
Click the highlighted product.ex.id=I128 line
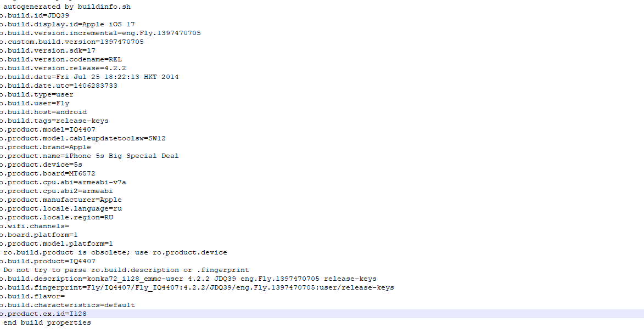point(322,314)
